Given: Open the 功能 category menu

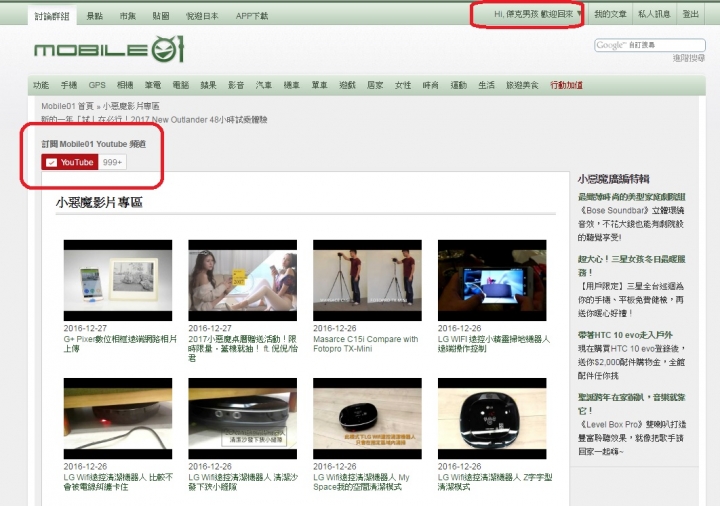Looking at the screenshot, I should (x=41, y=85).
